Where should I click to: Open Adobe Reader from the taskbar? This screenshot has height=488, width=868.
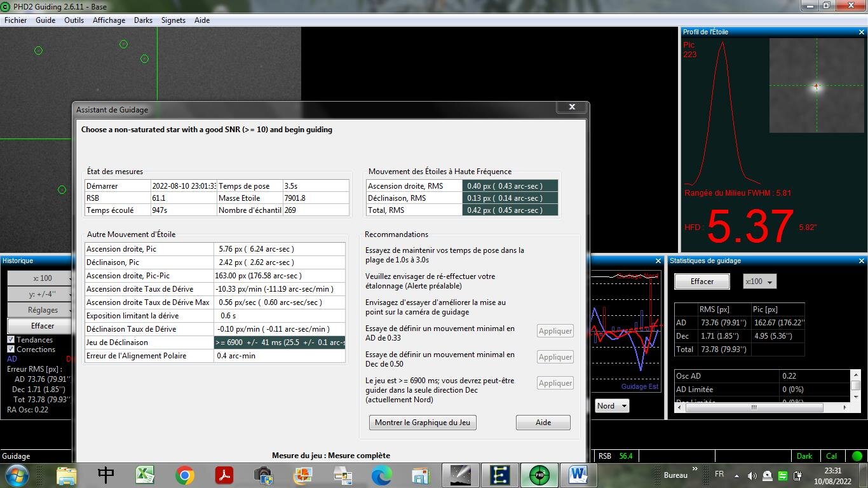click(x=224, y=475)
